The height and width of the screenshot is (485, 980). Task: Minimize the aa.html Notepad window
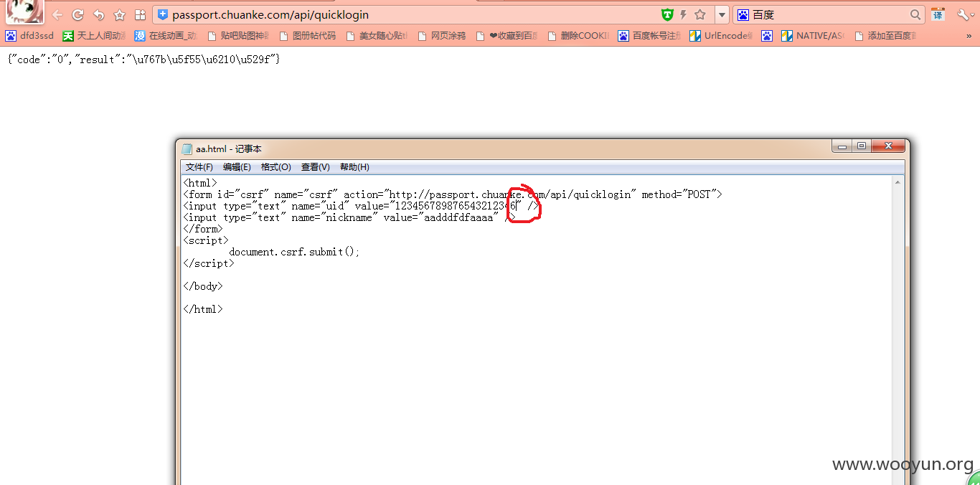point(842,146)
